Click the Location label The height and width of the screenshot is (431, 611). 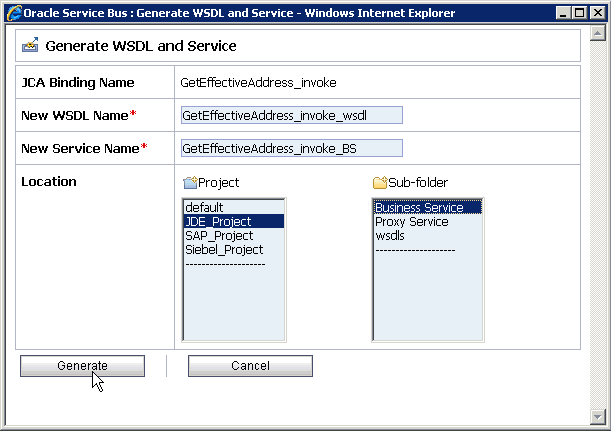[49, 182]
